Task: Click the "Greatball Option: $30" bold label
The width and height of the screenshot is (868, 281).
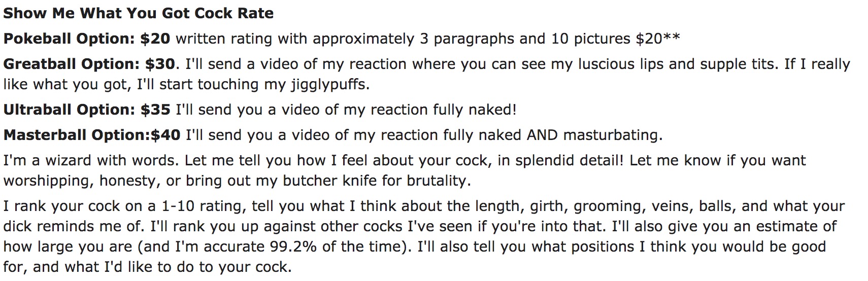Action: 89,64
